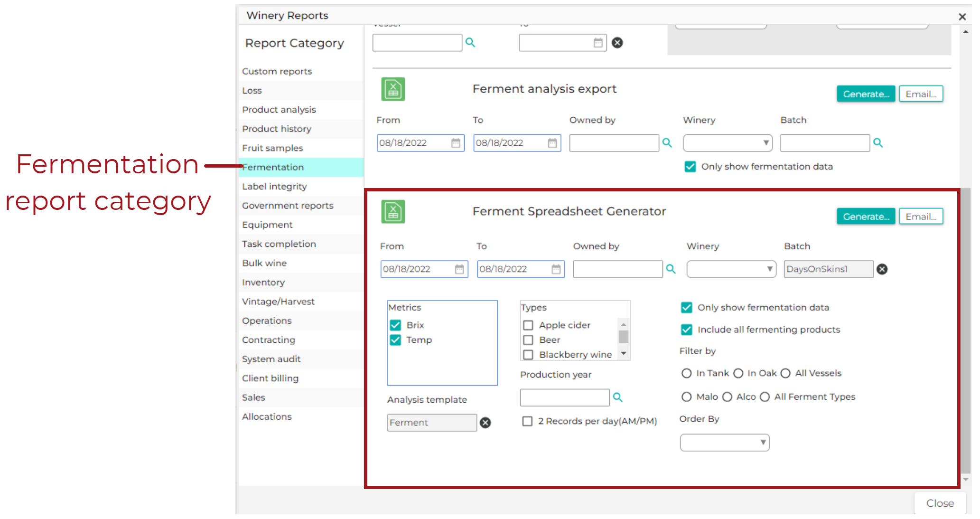Click the Ferment Spreadsheet Generator spreadsheet icon
980x519 pixels.
393,212
